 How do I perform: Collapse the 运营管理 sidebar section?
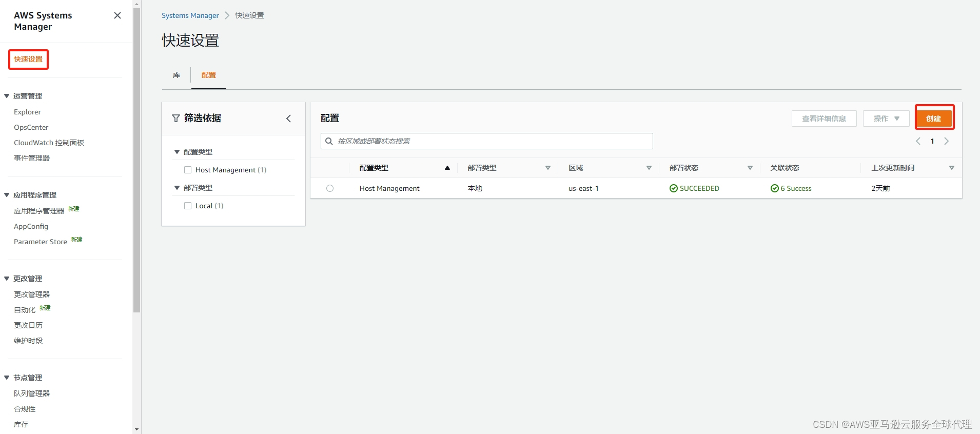[7, 96]
